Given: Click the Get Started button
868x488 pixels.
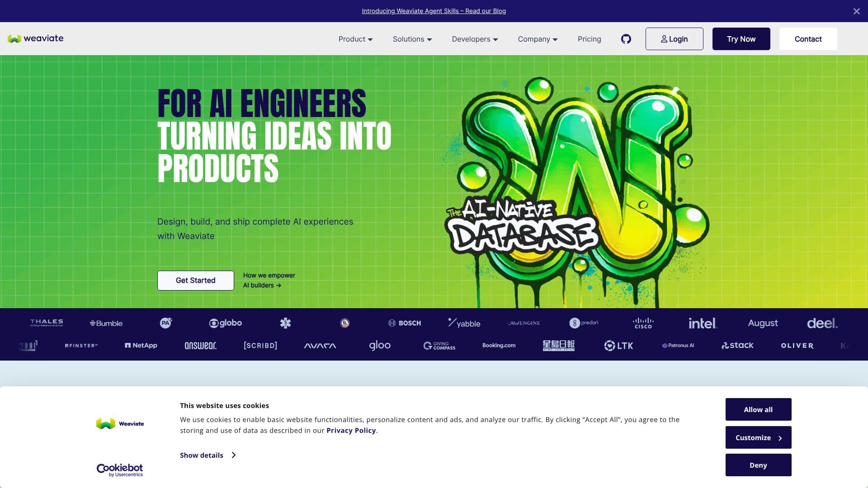Looking at the screenshot, I should (195, 281).
